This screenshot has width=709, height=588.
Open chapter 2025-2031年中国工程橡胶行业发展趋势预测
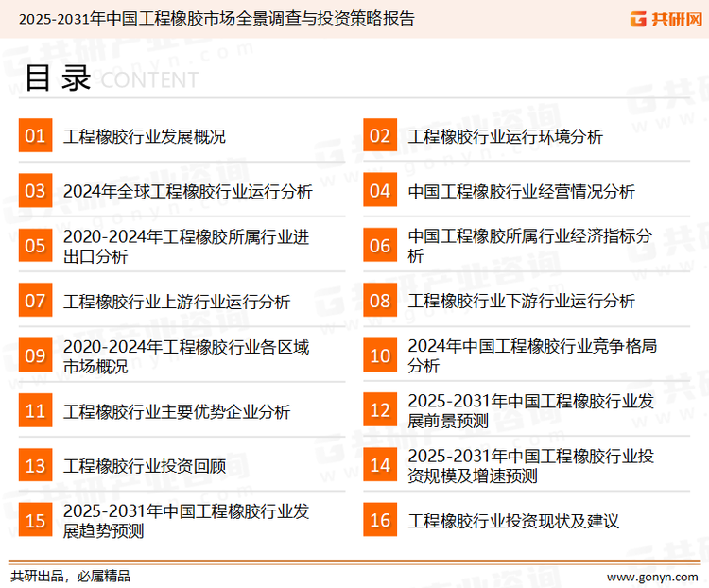tap(186, 521)
